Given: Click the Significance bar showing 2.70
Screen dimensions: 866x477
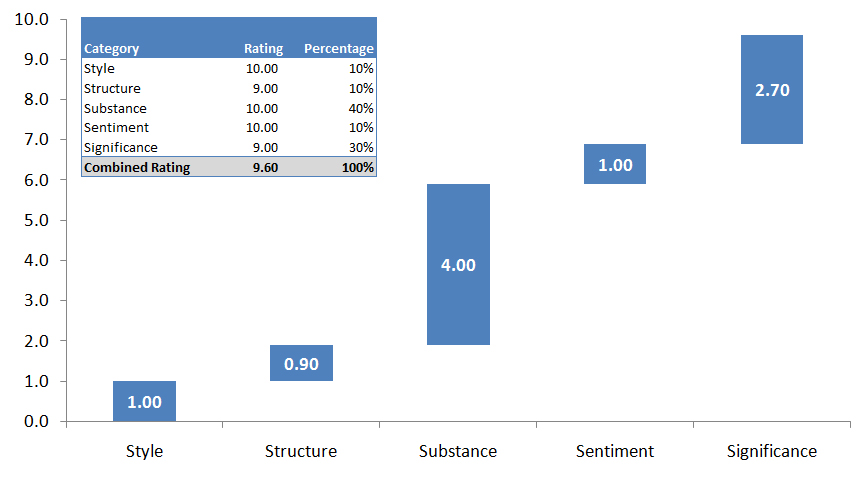Looking at the screenshot, I should pos(772,90).
